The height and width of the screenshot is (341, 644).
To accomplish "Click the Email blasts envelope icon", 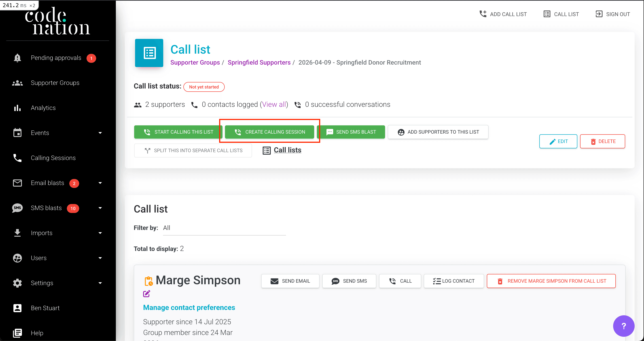I will 17,183.
